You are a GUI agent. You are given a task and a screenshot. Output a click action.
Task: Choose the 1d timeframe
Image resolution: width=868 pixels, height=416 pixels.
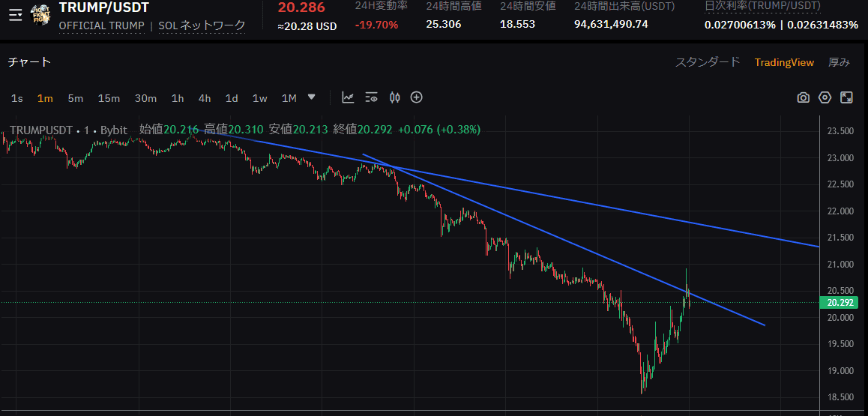(x=232, y=98)
